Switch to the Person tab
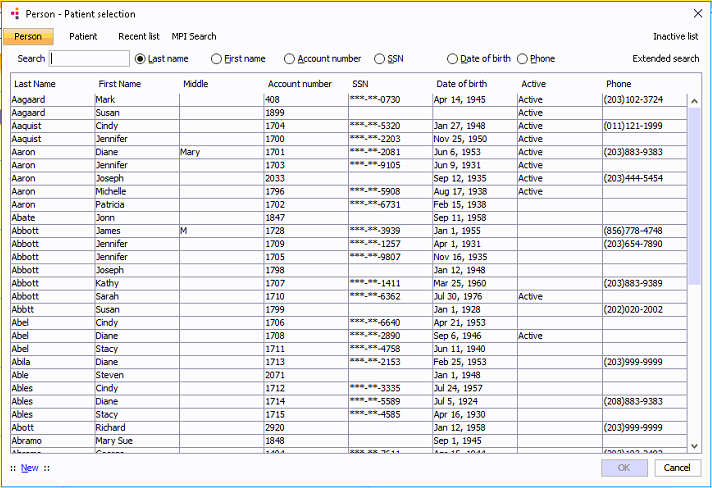Viewport: 712px width, 488px height. tap(28, 36)
